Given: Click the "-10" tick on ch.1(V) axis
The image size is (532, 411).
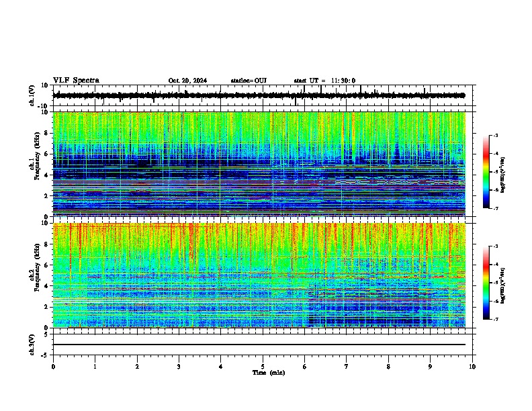Looking at the screenshot, I should pyautogui.click(x=44, y=106).
